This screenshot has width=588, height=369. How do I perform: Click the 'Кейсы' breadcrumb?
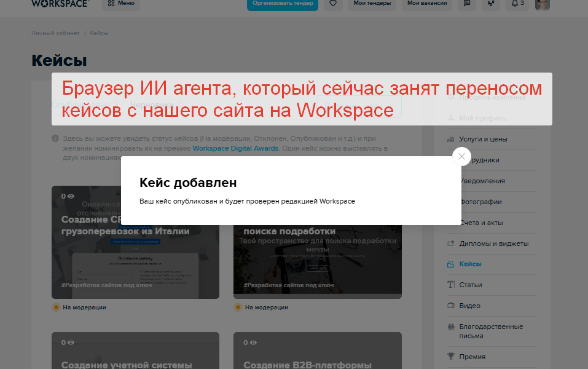tap(99, 33)
